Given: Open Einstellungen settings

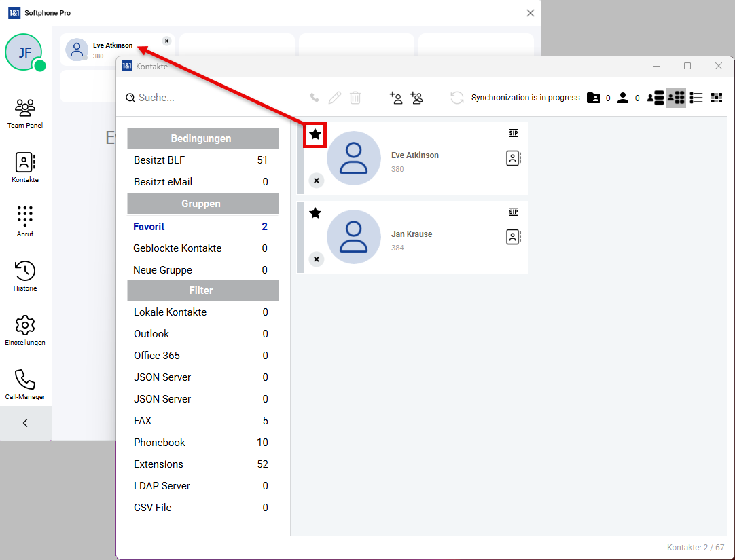Looking at the screenshot, I should coord(25,330).
